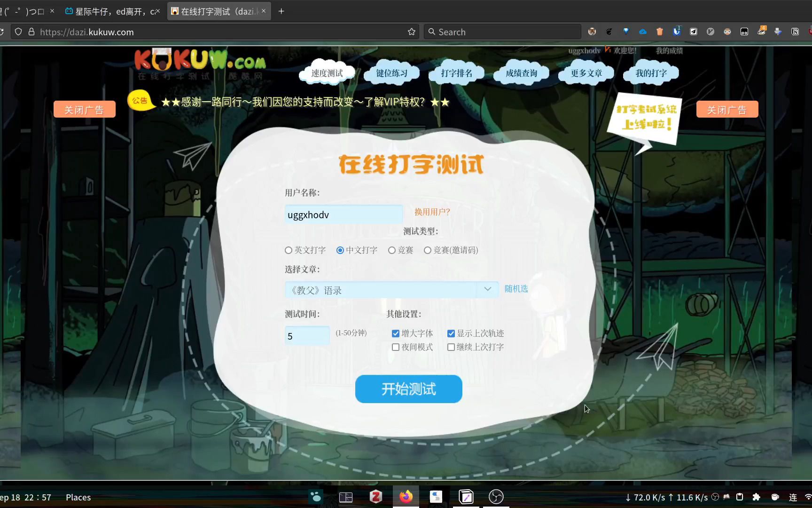This screenshot has height=508, width=812.
Task: Open 速度测试 nav menu
Action: point(327,73)
